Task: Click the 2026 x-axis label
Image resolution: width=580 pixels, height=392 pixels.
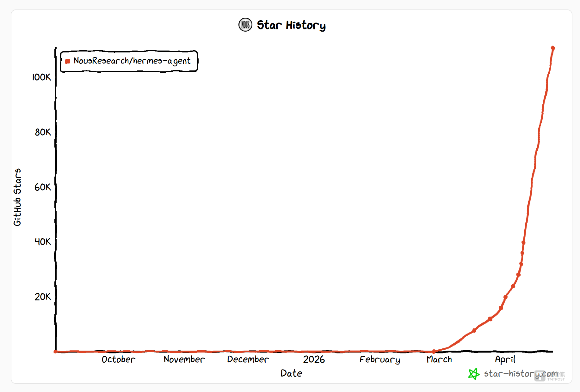Action: click(314, 359)
